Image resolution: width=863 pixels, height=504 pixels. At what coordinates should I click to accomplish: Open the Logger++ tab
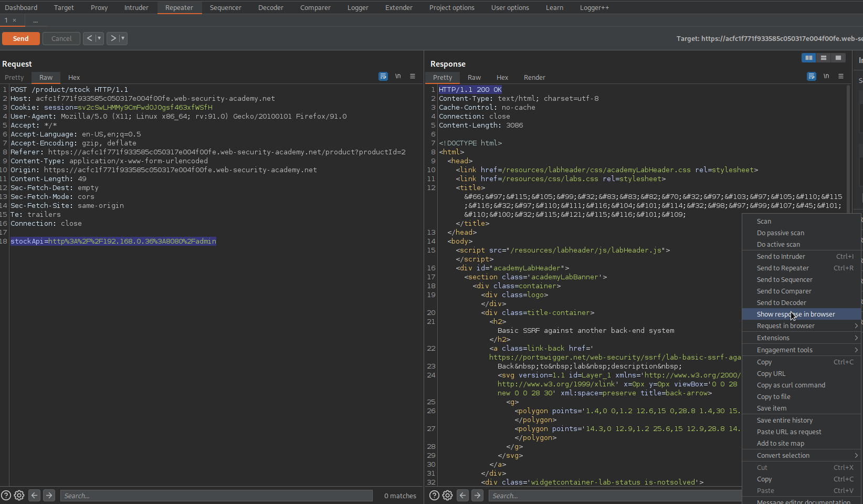(594, 7)
